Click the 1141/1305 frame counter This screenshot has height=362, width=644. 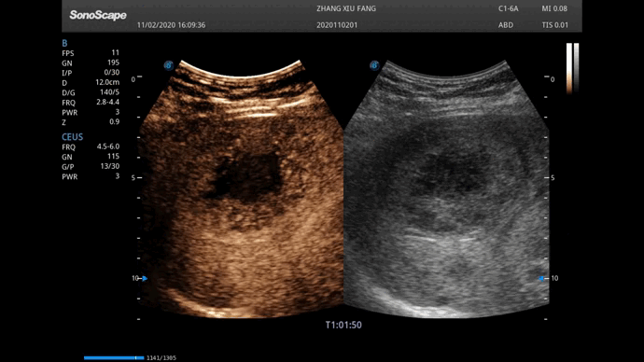tap(161, 358)
